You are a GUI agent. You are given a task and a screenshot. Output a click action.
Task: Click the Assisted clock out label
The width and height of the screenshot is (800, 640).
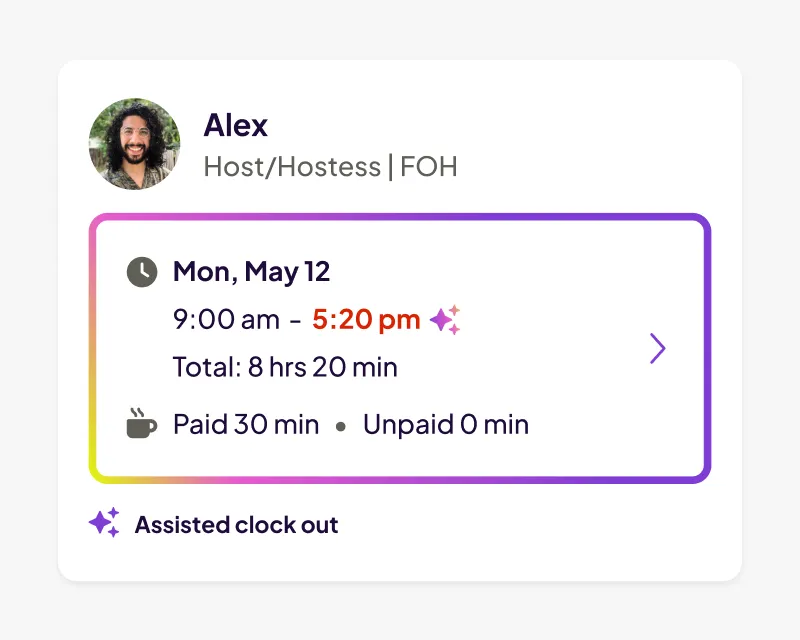(x=237, y=524)
